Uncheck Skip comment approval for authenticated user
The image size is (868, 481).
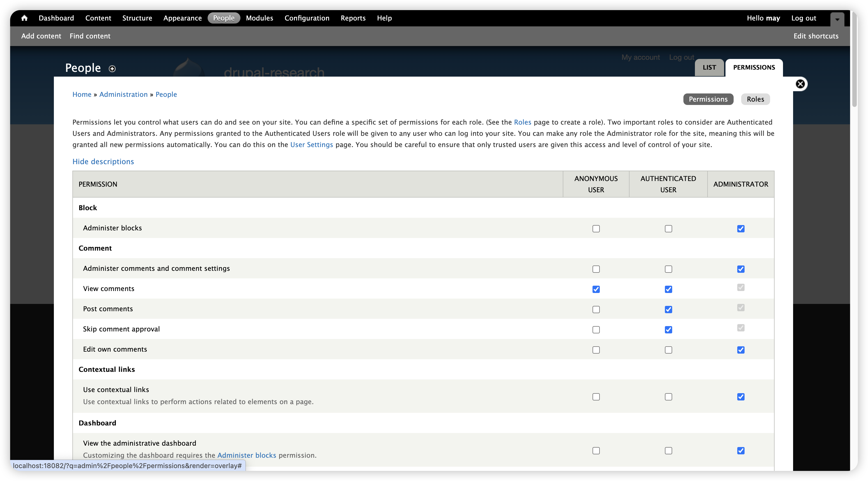pyautogui.click(x=668, y=330)
